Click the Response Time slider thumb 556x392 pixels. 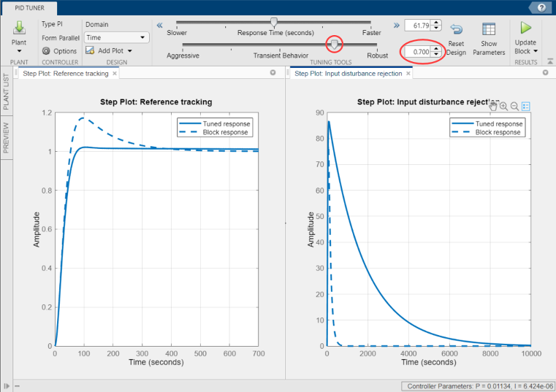pos(274,23)
